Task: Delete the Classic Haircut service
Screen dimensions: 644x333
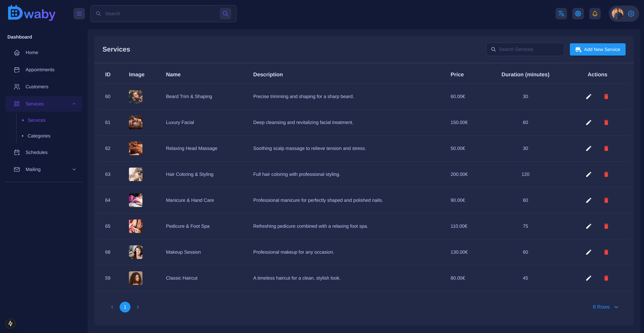Action: (x=606, y=278)
